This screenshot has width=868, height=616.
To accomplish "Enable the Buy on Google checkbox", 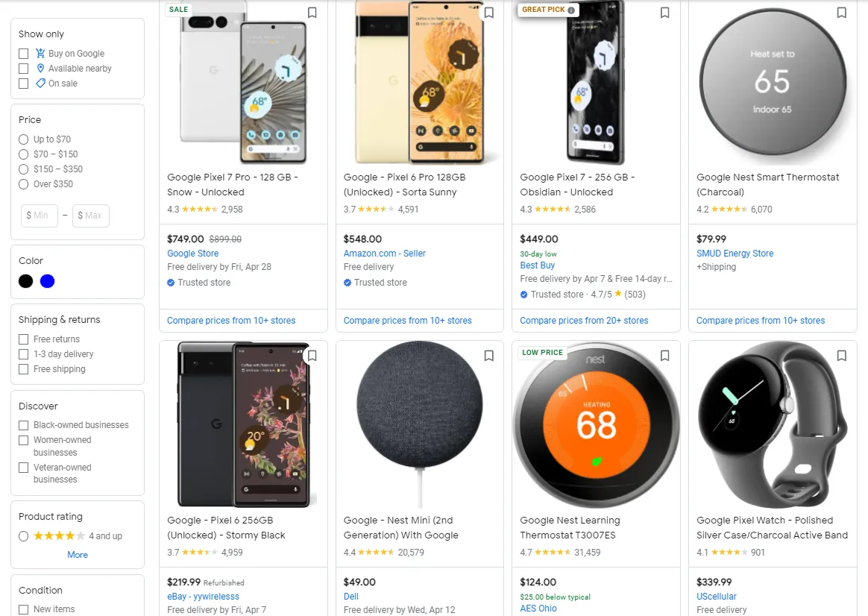I will tap(23, 54).
